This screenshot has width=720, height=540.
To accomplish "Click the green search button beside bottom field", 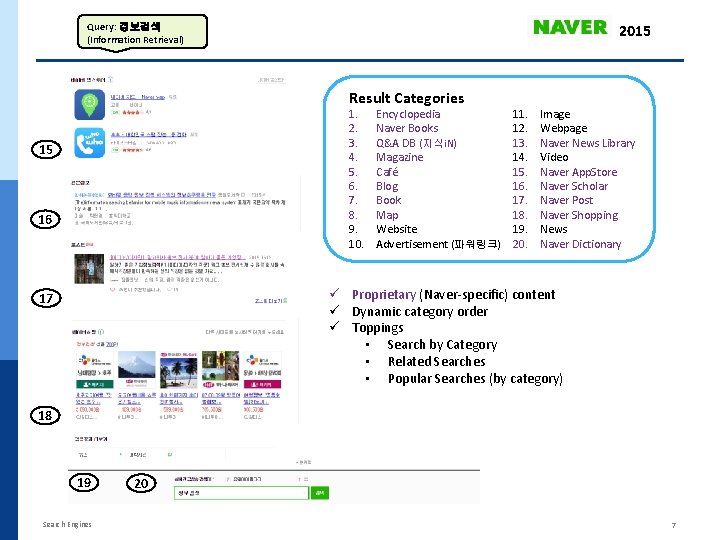I will click(x=320, y=493).
